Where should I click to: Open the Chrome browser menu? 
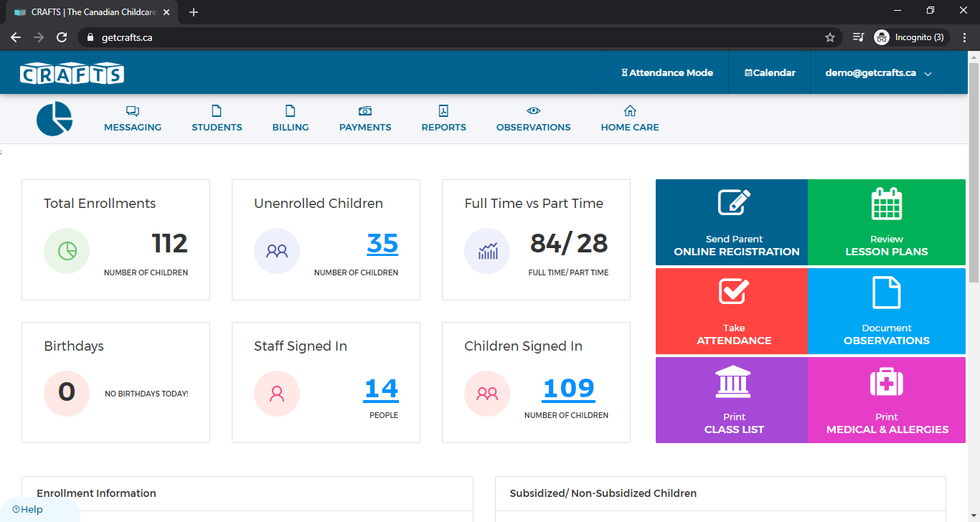point(965,37)
